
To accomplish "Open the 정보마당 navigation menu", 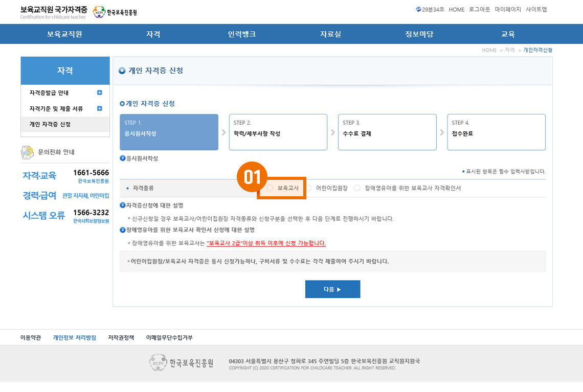I will pyautogui.click(x=419, y=34).
